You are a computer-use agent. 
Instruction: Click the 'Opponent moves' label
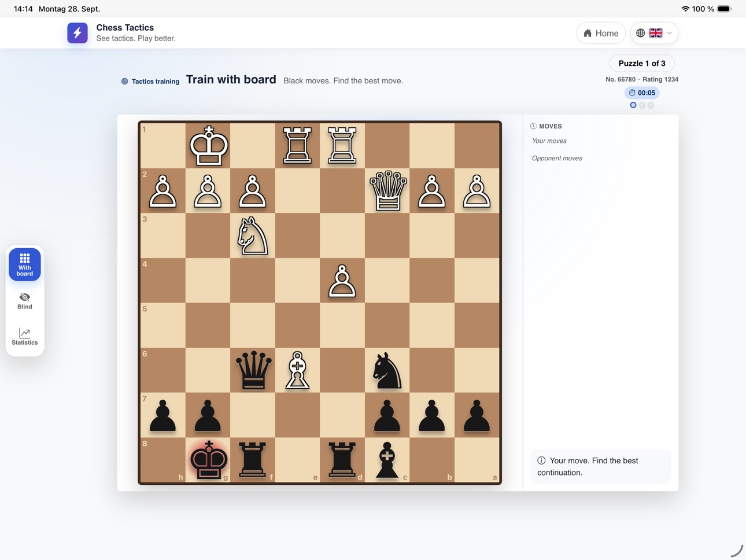click(557, 159)
